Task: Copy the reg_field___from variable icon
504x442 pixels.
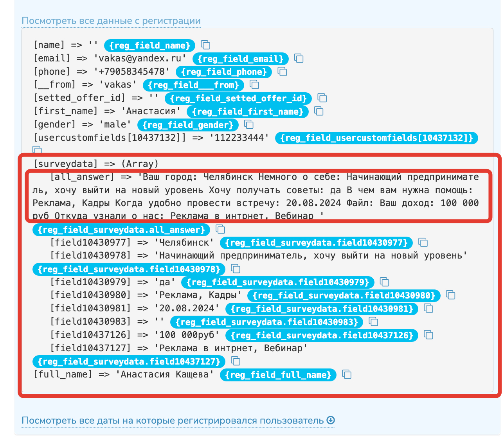Action: tap(254, 85)
